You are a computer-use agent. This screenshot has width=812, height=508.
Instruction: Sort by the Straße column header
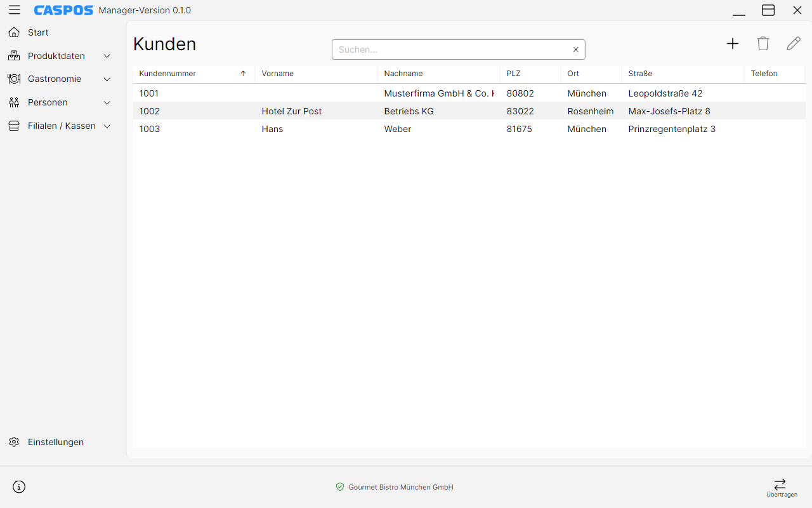(683, 74)
